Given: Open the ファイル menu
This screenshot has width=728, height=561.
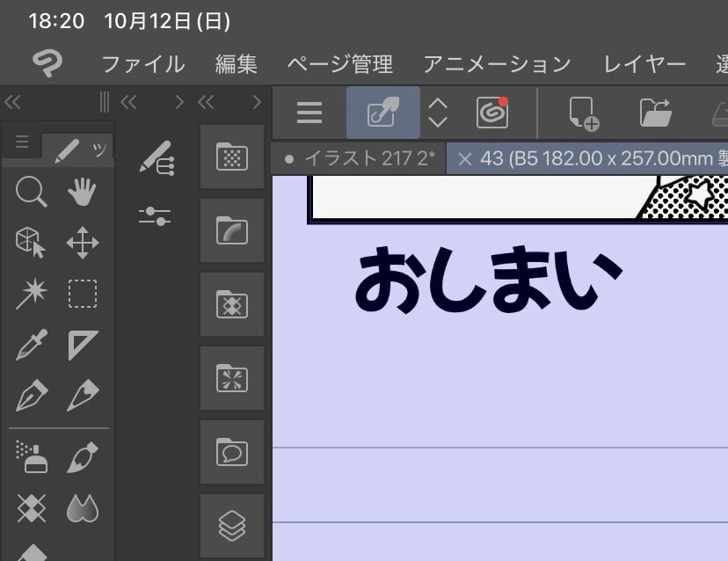Looking at the screenshot, I should click(143, 64).
